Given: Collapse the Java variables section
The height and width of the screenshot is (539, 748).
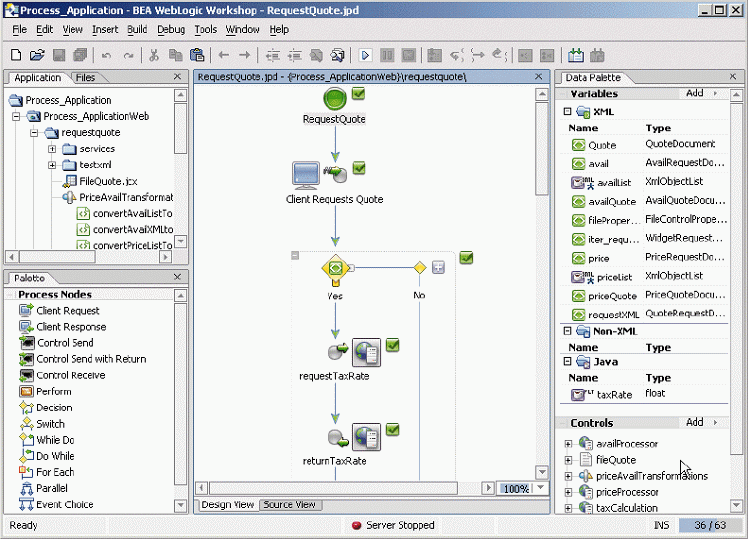Looking at the screenshot, I should (567, 361).
